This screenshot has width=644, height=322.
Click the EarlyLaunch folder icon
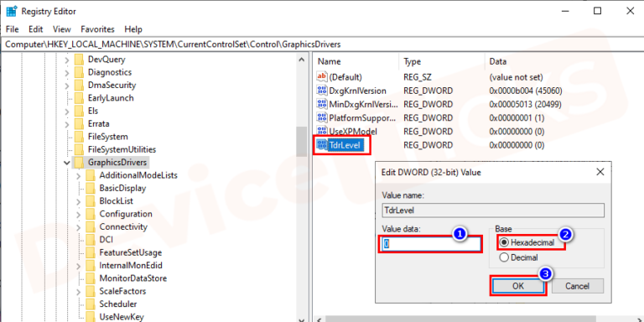pyautogui.click(x=79, y=98)
